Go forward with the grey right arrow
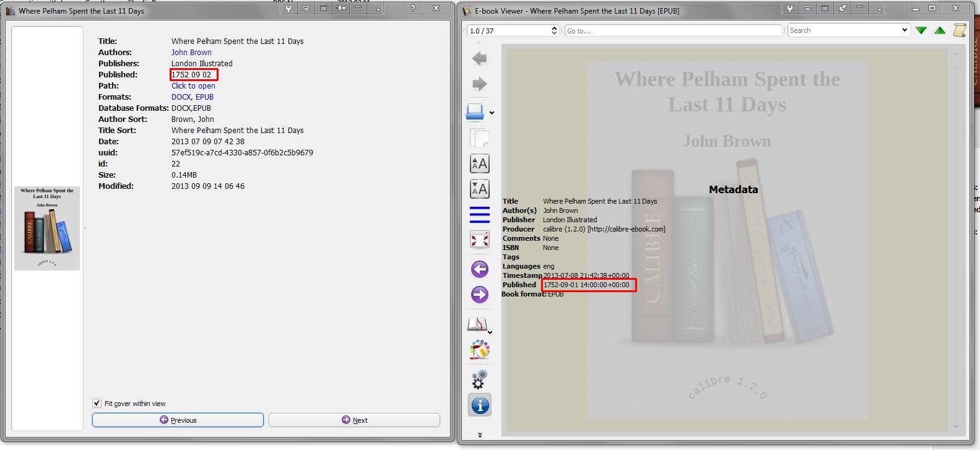Image resolution: width=980 pixels, height=450 pixels. [x=479, y=84]
